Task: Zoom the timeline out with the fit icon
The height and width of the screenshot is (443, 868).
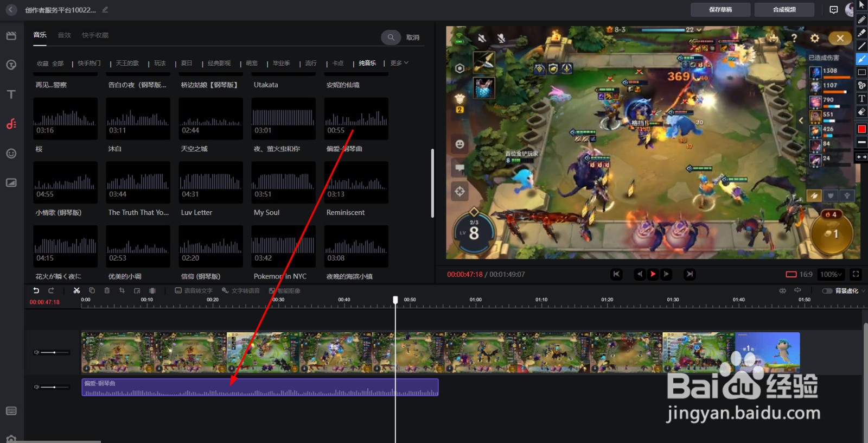Action: click(x=782, y=291)
